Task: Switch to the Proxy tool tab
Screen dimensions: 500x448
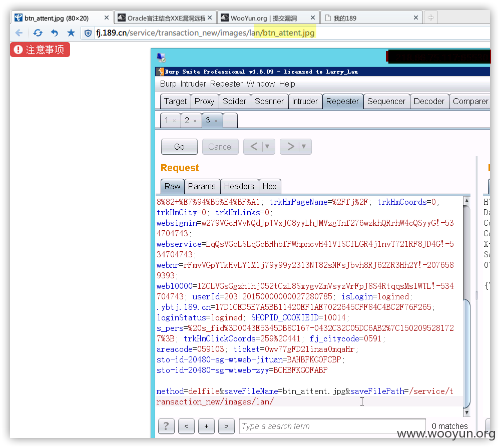Action: point(204,102)
